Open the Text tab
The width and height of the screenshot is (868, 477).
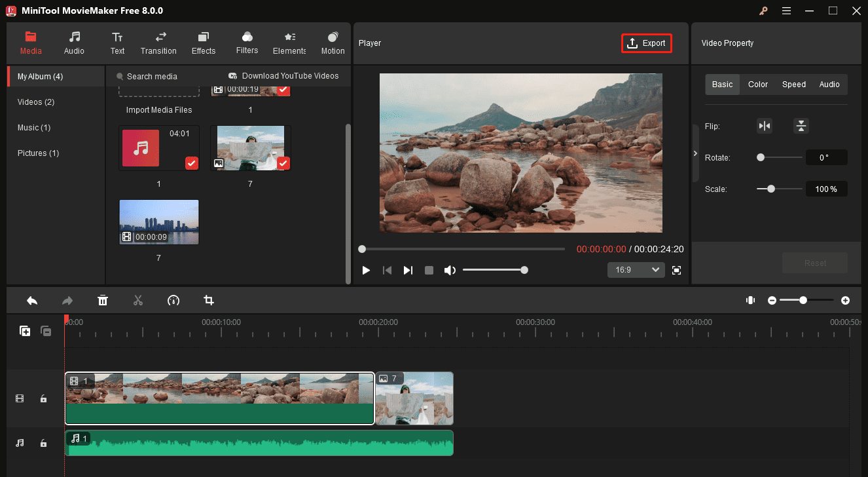(x=117, y=43)
